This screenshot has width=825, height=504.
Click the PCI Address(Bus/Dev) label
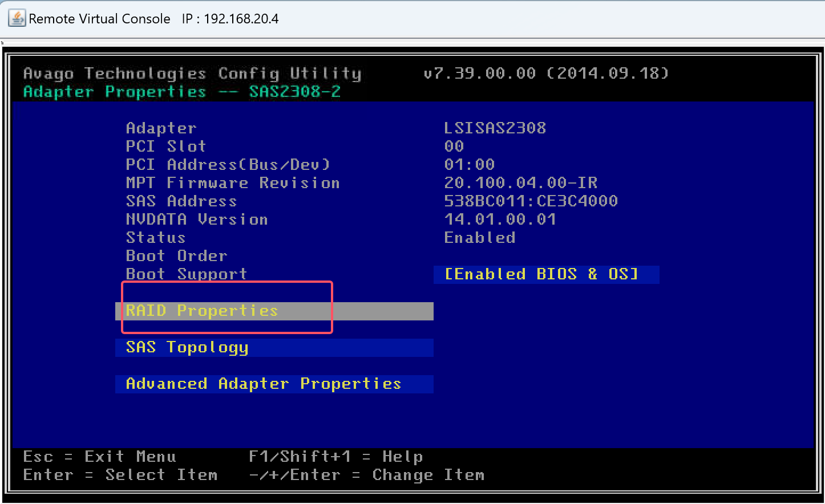(x=228, y=164)
